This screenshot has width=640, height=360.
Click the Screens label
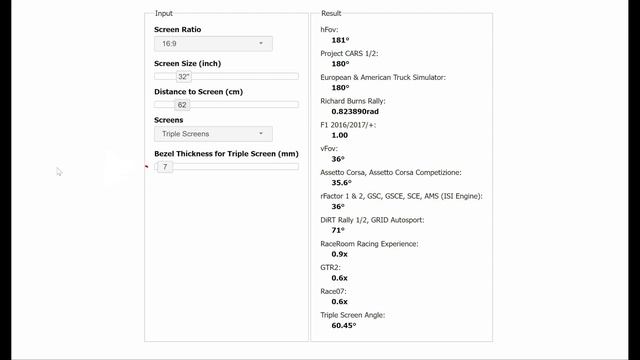169,120
